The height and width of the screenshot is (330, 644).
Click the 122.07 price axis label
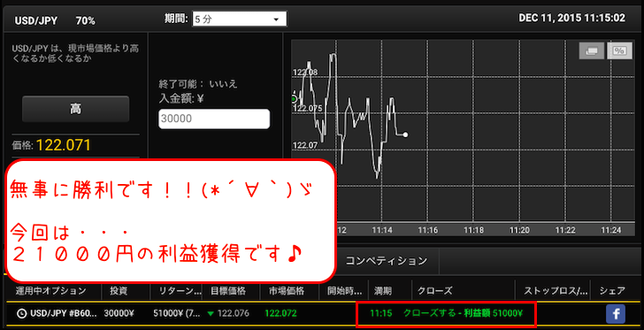pyautogui.click(x=304, y=145)
